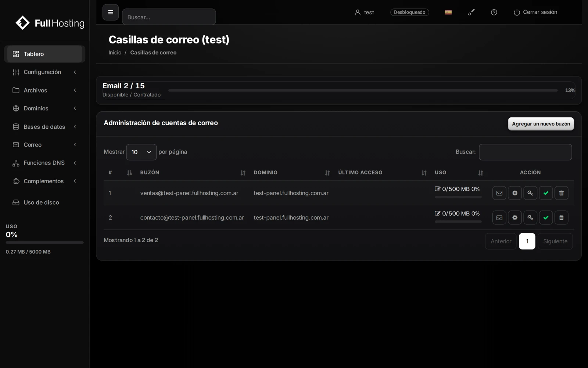Open the help question mark icon

(x=494, y=12)
